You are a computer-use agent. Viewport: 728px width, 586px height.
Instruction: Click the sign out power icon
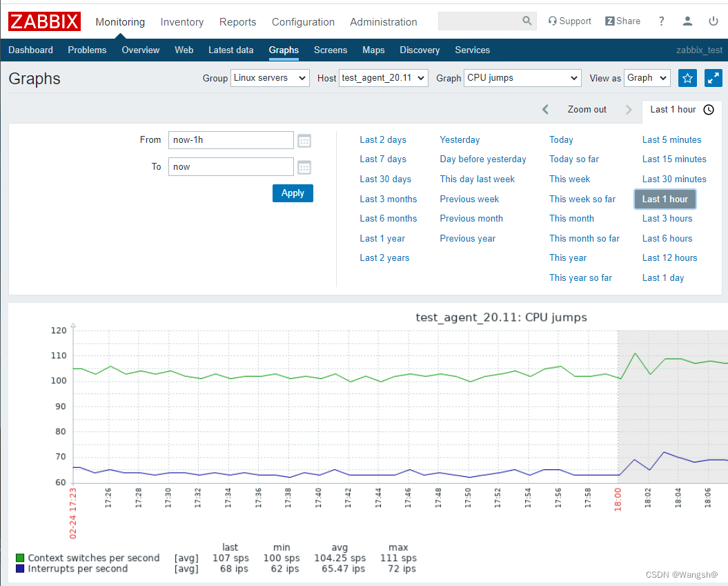(x=714, y=21)
